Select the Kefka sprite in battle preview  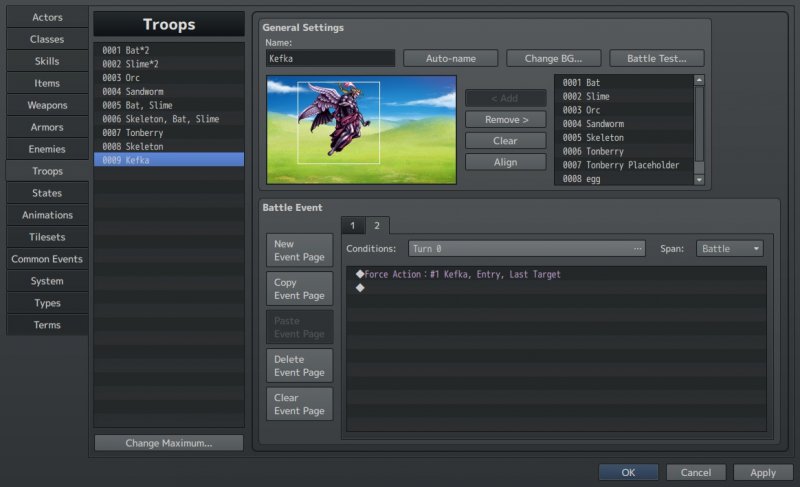click(339, 122)
